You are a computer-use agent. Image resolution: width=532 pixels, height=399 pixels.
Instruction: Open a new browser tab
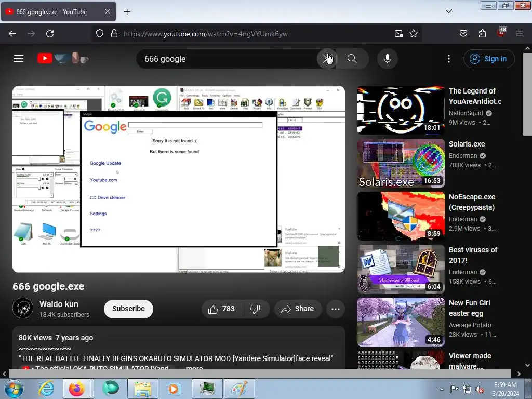[x=127, y=12]
